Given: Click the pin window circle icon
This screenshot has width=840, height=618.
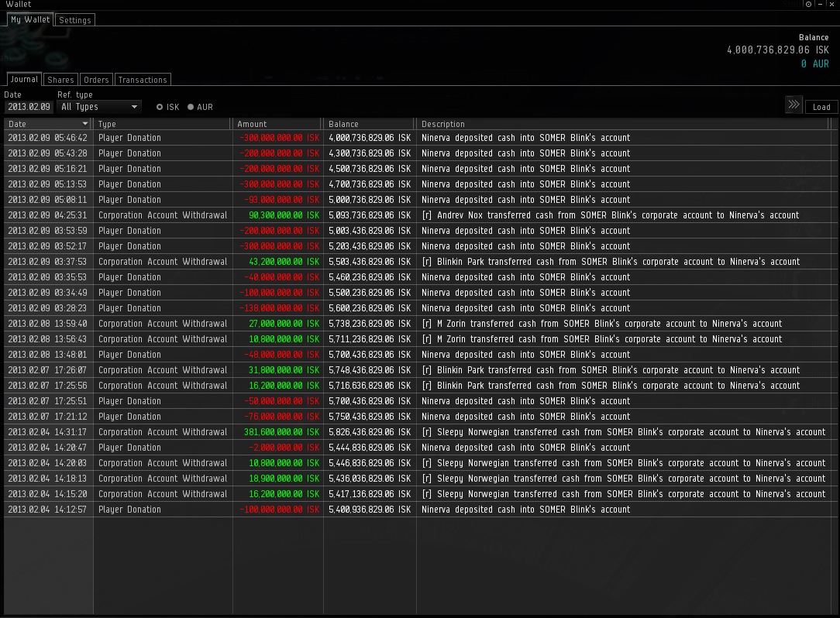Looking at the screenshot, I should (x=808, y=5).
